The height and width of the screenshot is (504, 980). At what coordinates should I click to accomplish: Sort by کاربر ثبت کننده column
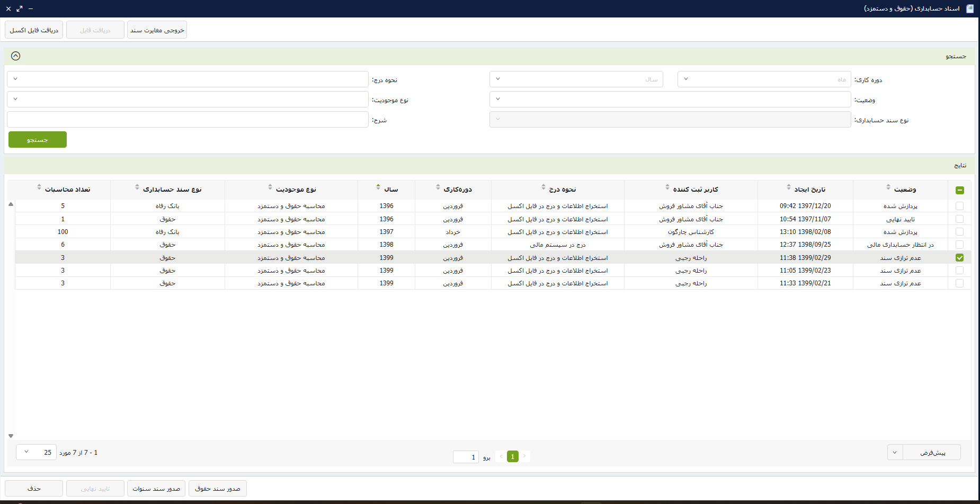[x=695, y=190]
